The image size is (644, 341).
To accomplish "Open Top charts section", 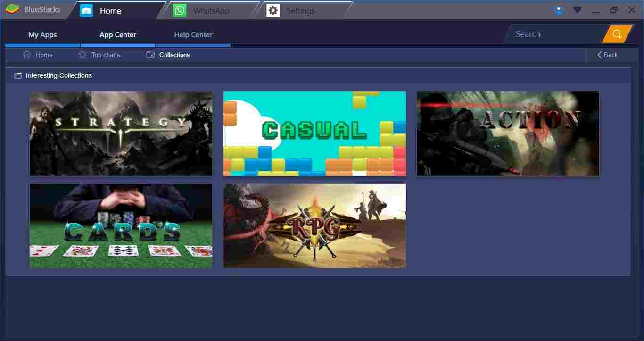I will pos(99,55).
